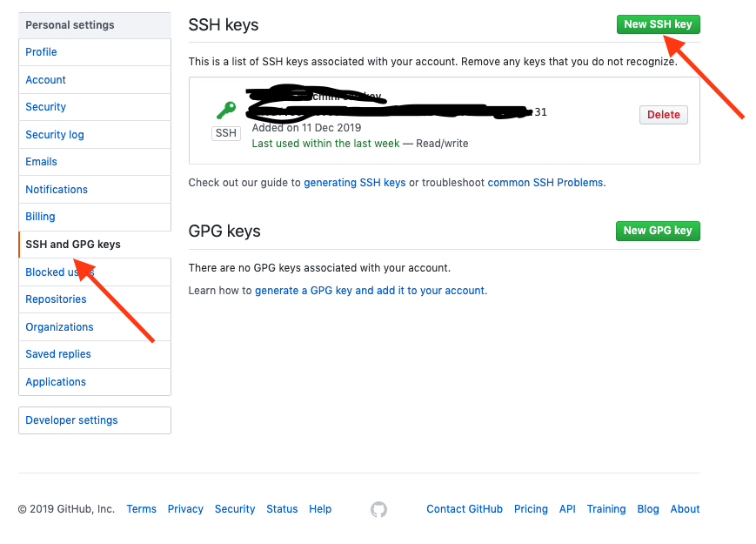Go to Organizations settings

coord(59,327)
